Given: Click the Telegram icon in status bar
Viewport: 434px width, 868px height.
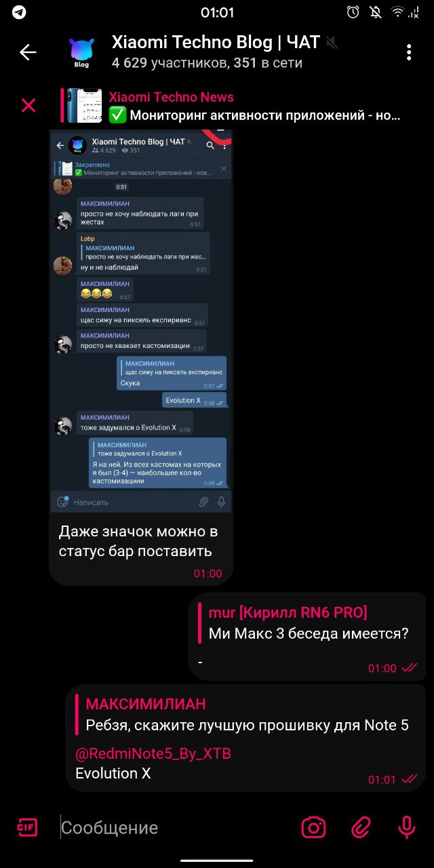Looking at the screenshot, I should (x=19, y=12).
